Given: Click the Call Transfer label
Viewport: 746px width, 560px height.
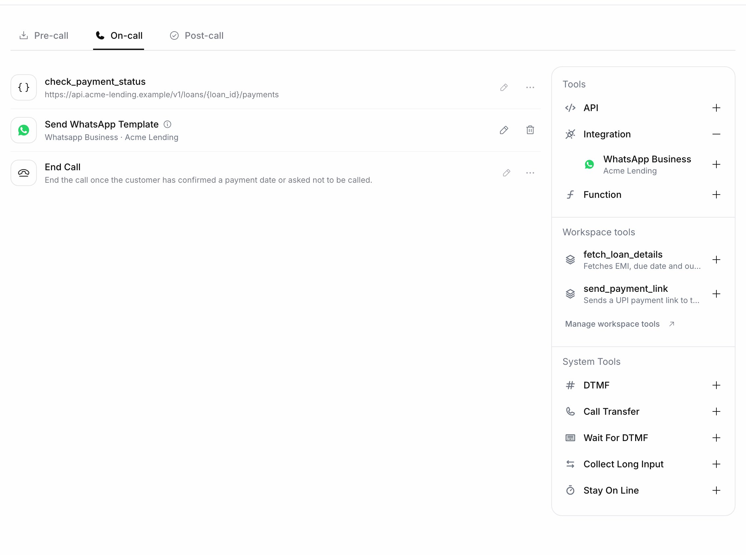Looking at the screenshot, I should pyautogui.click(x=611, y=411).
